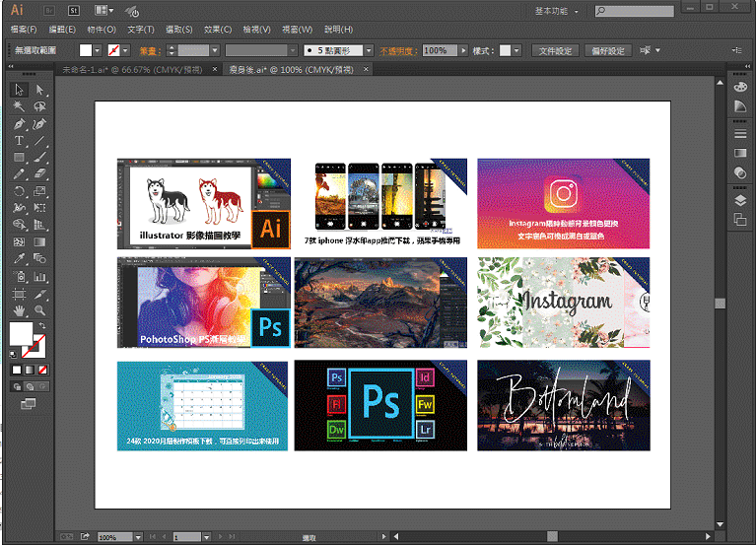Open the 樣式 style dropdown
Viewport: 756px width, 545px height.
pyautogui.click(x=516, y=50)
